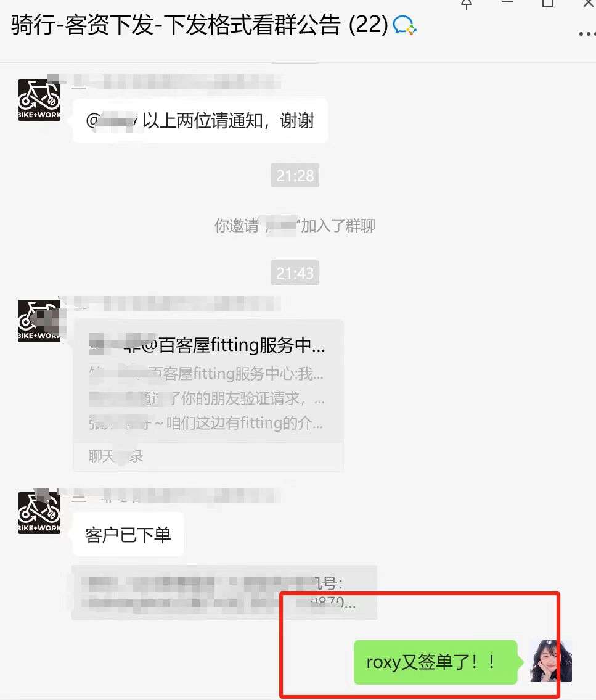Viewport: 596px width, 700px height.
Task: Click the @mention in the first message
Action: 112,121
